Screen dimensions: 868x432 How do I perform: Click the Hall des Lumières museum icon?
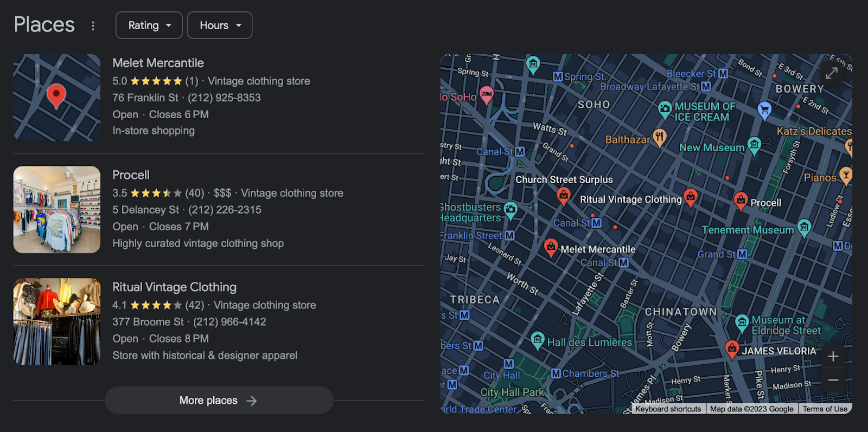click(x=537, y=340)
